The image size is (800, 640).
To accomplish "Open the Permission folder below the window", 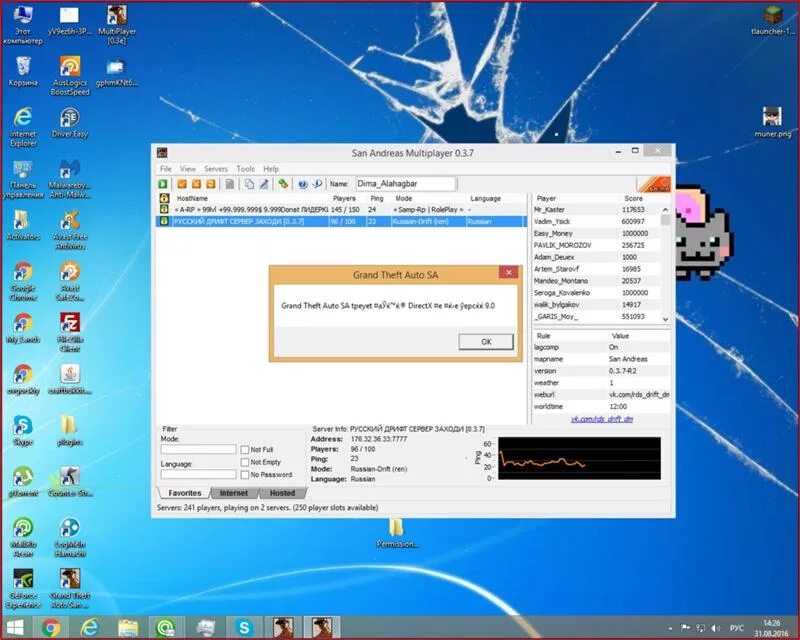I will coord(396,533).
